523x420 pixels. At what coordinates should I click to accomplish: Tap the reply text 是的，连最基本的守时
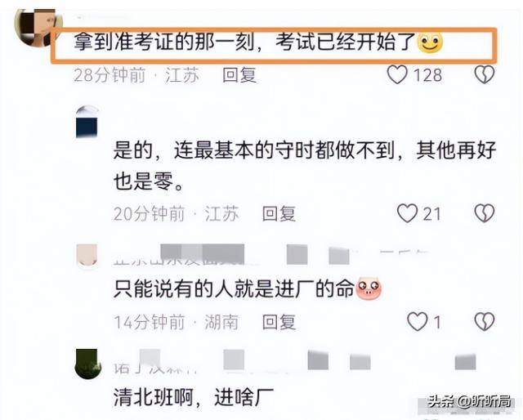[305, 165]
